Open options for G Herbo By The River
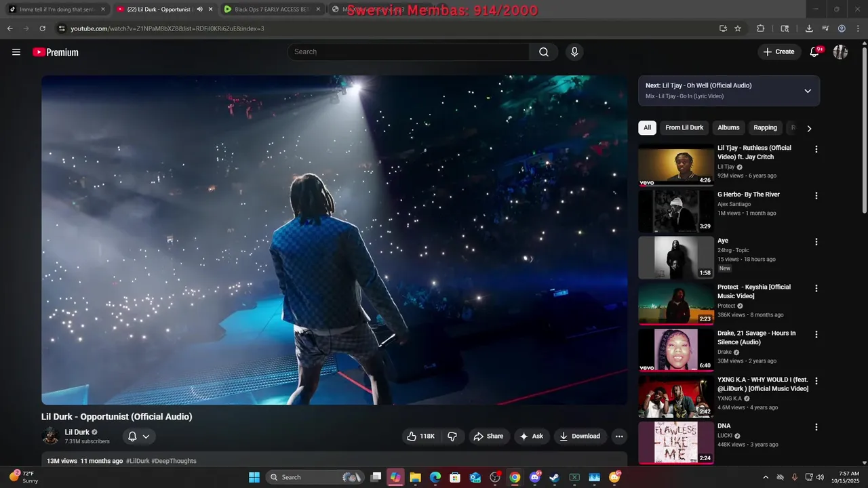Image resolution: width=868 pixels, height=488 pixels. coord(816,196)
